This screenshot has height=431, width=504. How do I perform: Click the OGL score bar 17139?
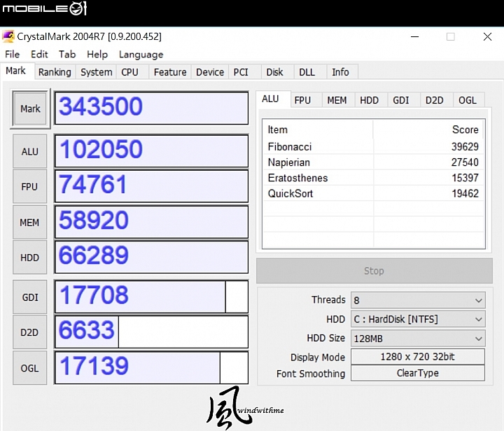[151, 368]
